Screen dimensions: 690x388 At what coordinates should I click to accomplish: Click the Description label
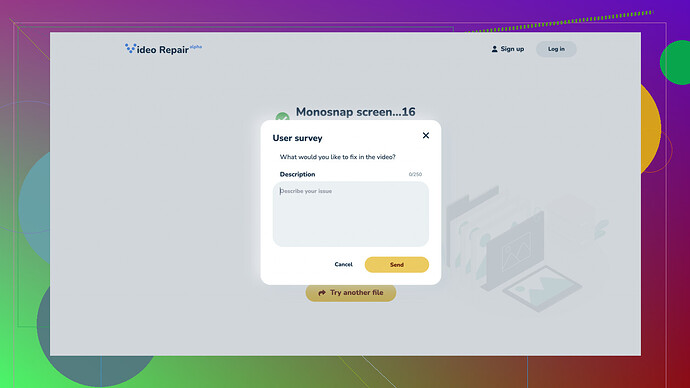pos(297,174)
